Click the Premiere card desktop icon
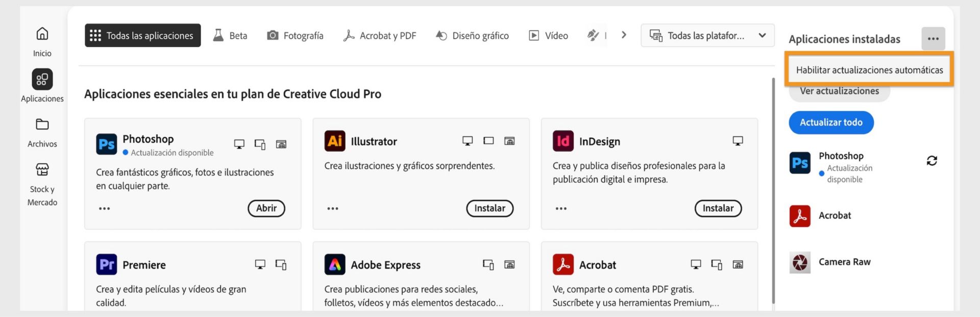 tap(260, 264)
